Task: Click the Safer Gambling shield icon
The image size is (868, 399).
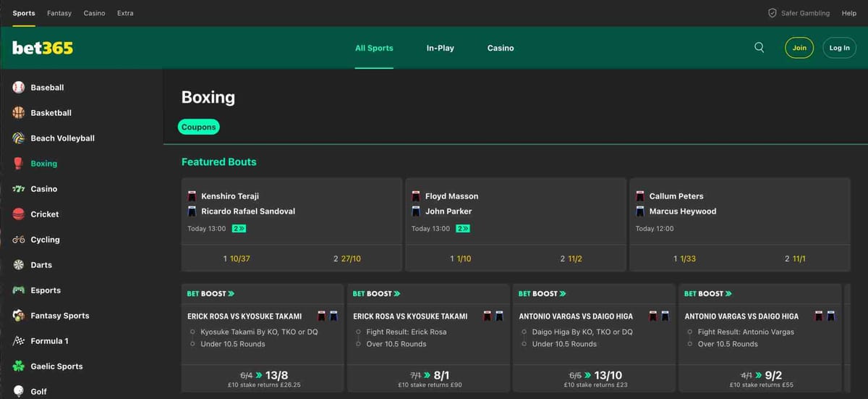Action: pos(772,13)
